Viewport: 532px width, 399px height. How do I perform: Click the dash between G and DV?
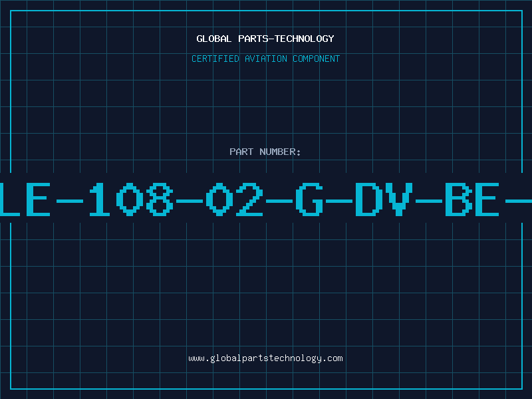(x=339, y=201)
